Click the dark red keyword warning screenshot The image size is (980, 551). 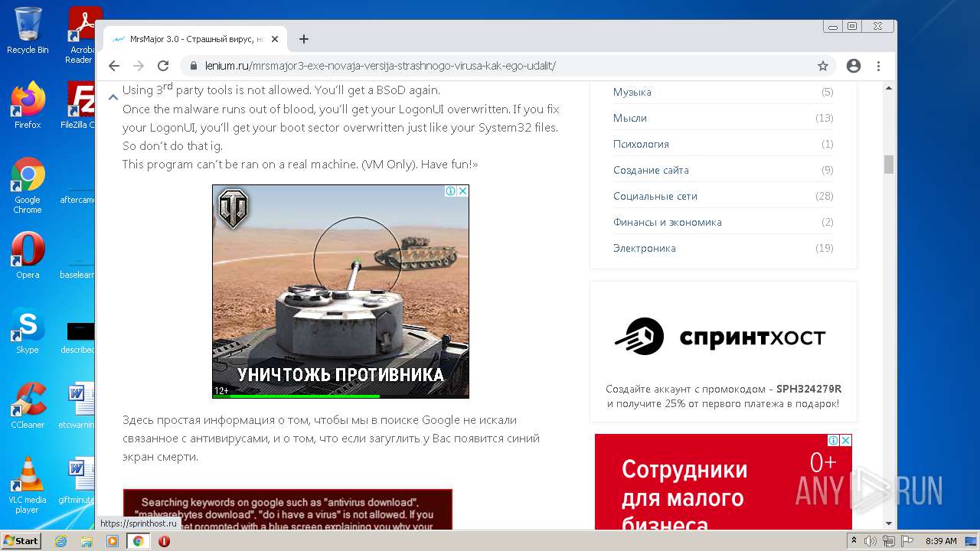(x=288, y=510)
